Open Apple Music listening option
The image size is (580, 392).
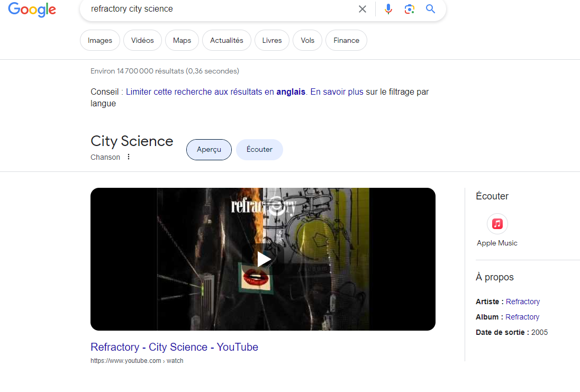coord(497,224)
